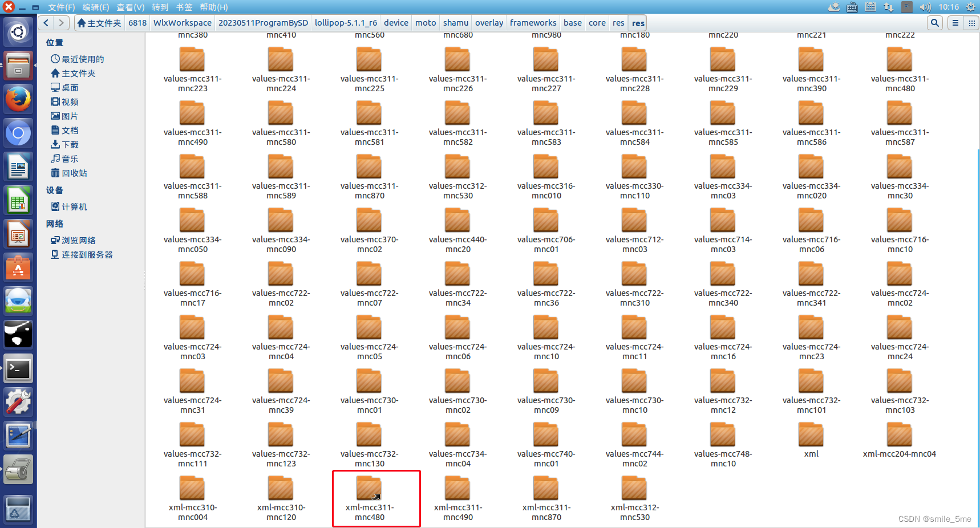Open System Settings wrench icon in launcher
Image resolution: width=980 pixels, height=528 pixels.
coord(18,403)
